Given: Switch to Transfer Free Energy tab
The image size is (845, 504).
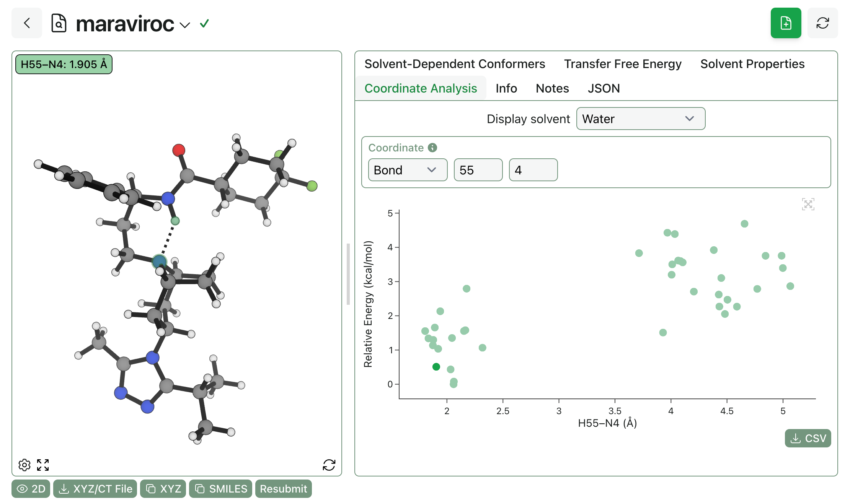Looking at the screenshot, I should (x=622, y=64).
